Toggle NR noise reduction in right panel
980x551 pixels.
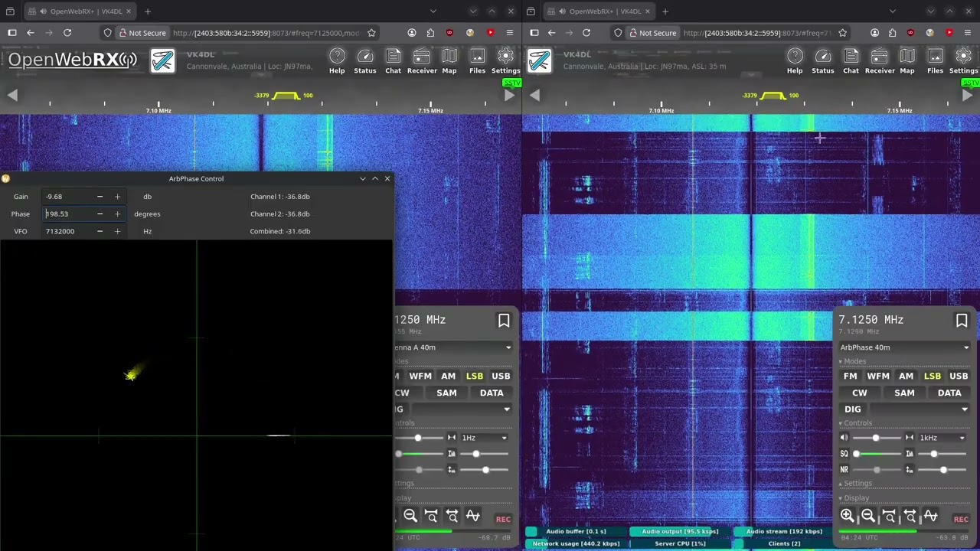pos(844,470)
